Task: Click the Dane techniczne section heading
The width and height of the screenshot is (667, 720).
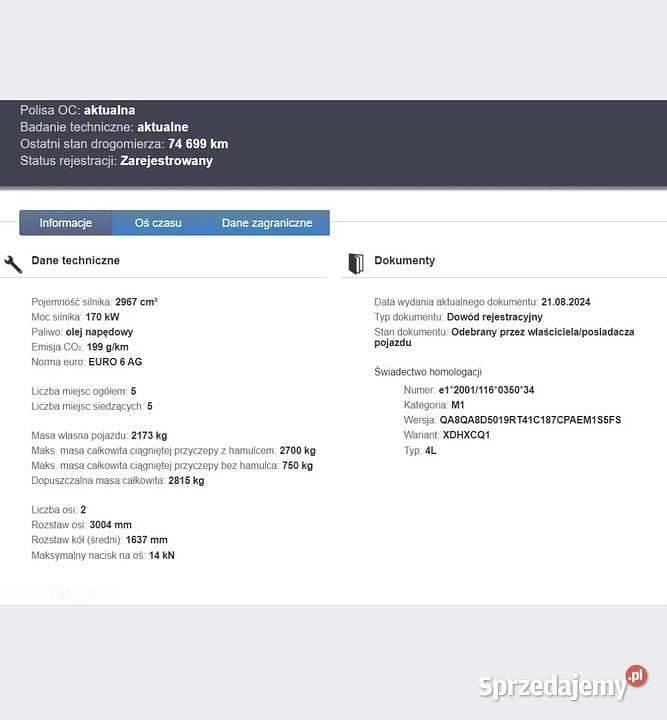Action: tap(76, 260)
